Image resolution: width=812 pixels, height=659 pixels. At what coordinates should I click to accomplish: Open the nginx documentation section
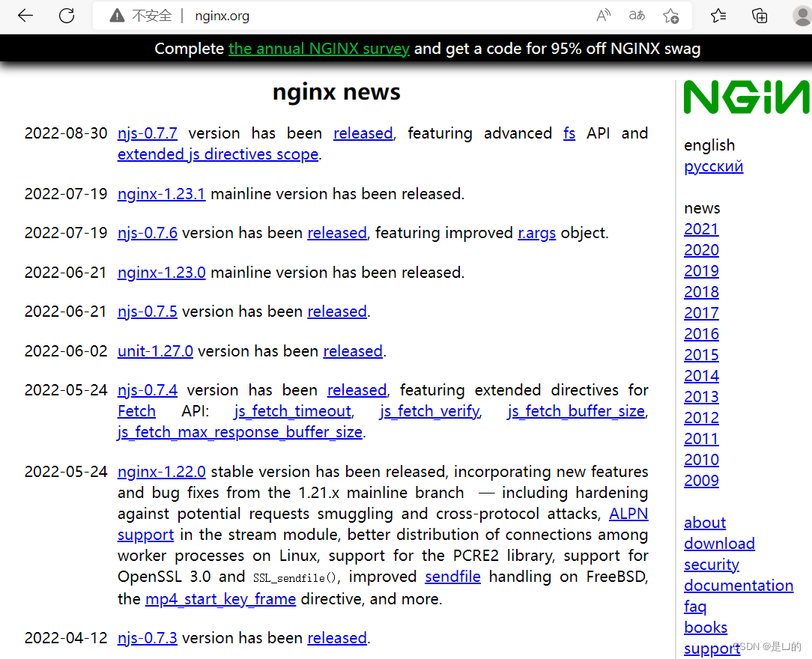coord(739,586)
